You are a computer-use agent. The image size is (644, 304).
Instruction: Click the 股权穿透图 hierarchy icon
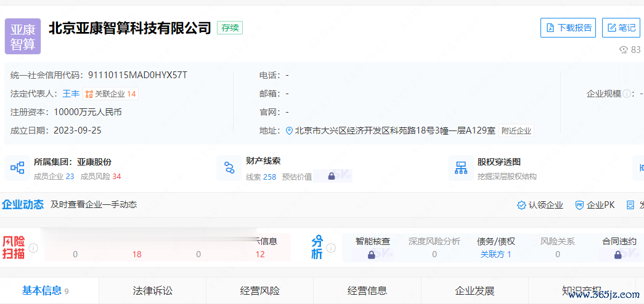[x=461, y=167]
